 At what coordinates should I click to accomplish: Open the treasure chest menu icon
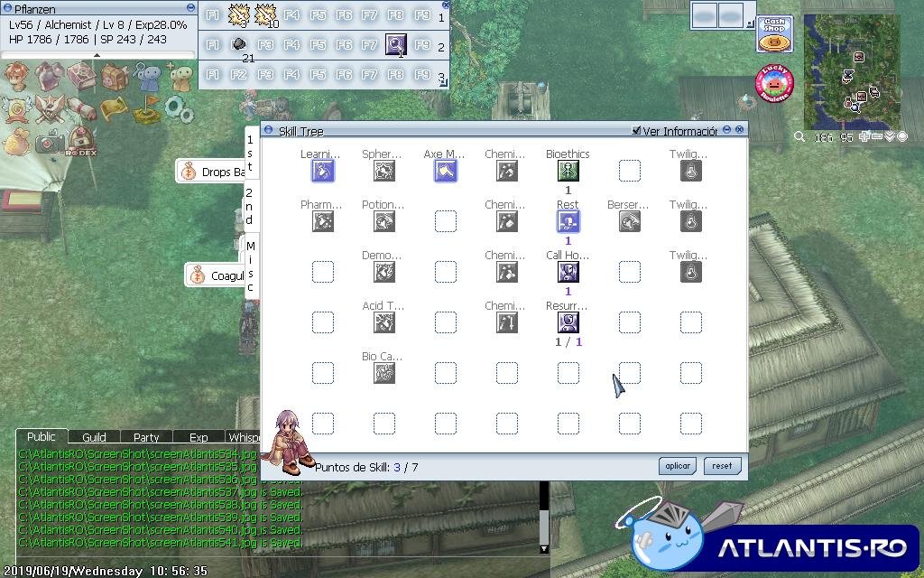[115, 77]
